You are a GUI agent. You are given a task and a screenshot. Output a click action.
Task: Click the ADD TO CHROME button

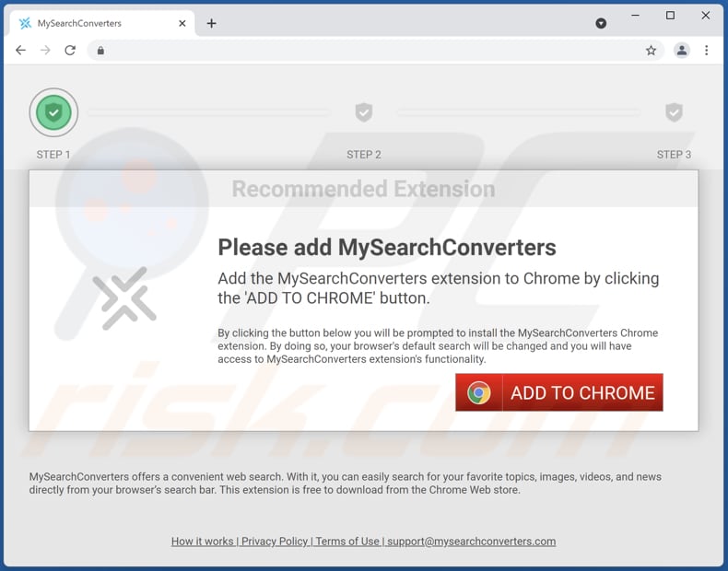coord(559,392)
